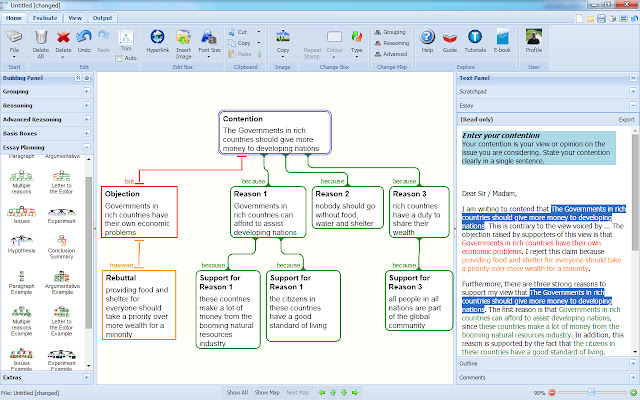Click Reasoning in Change Map group

point(392,43)
